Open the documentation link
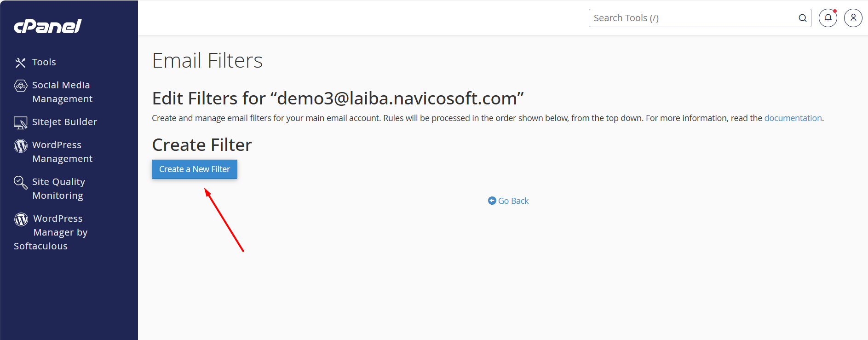868x340 pixels. 793,118
